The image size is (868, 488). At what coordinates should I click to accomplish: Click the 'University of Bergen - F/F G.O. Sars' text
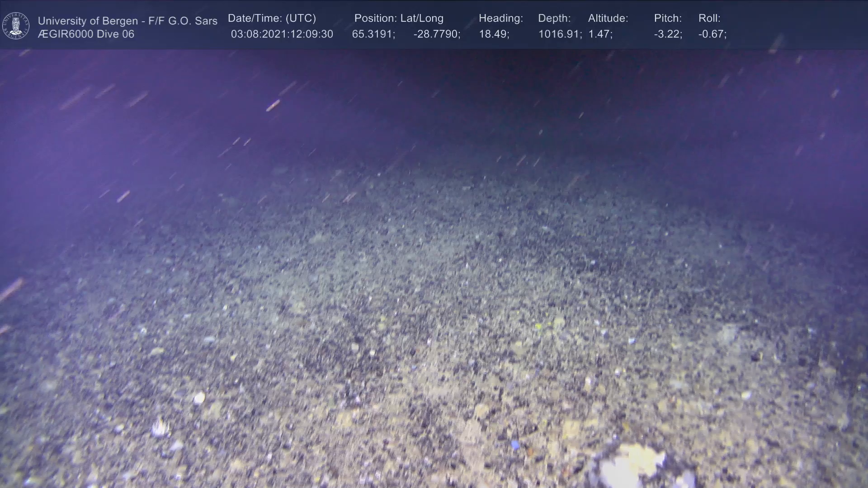[x=127, y=21]
